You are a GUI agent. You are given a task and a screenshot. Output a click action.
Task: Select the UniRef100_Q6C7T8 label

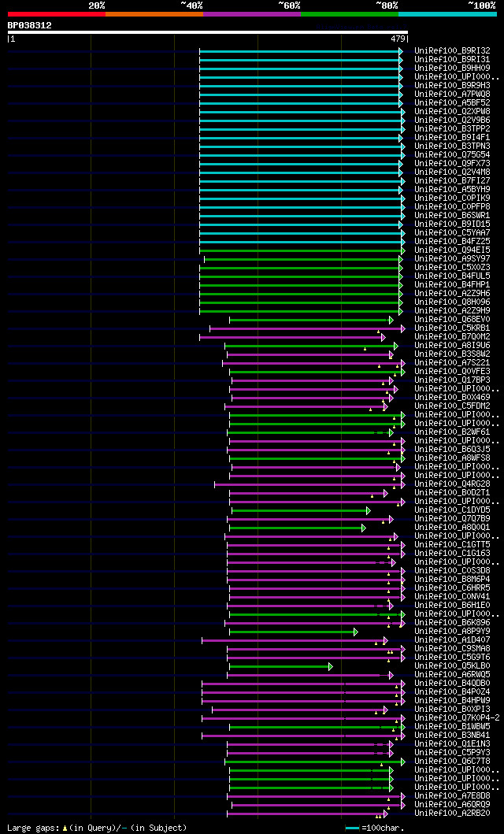(x=453, y=761)
